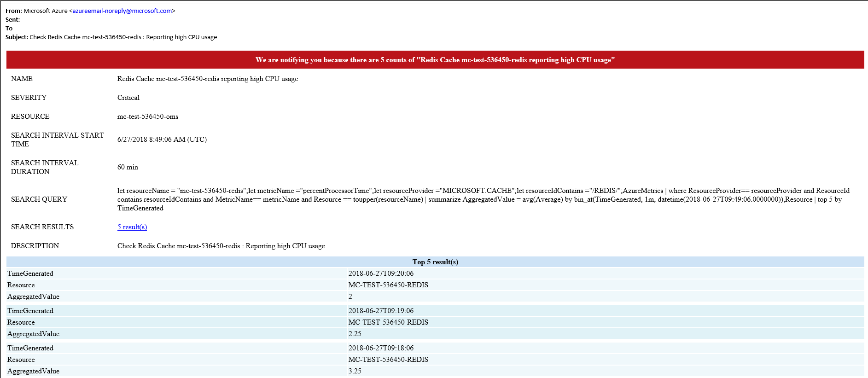
Task: Click the azureemail-noreply@microsoft.com sender link
Action: pos(122,11)
